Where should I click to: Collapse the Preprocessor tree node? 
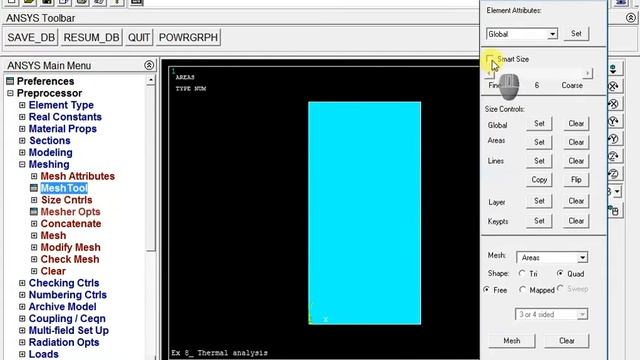click(x=11, y=93)
